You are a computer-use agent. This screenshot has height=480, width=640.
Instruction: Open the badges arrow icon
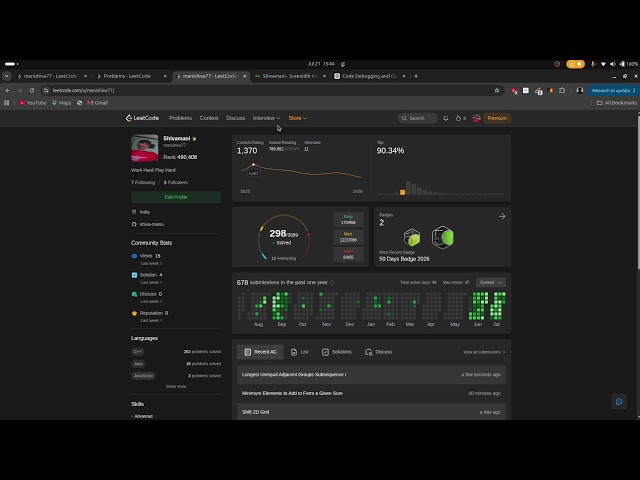(x=502, y=216)
